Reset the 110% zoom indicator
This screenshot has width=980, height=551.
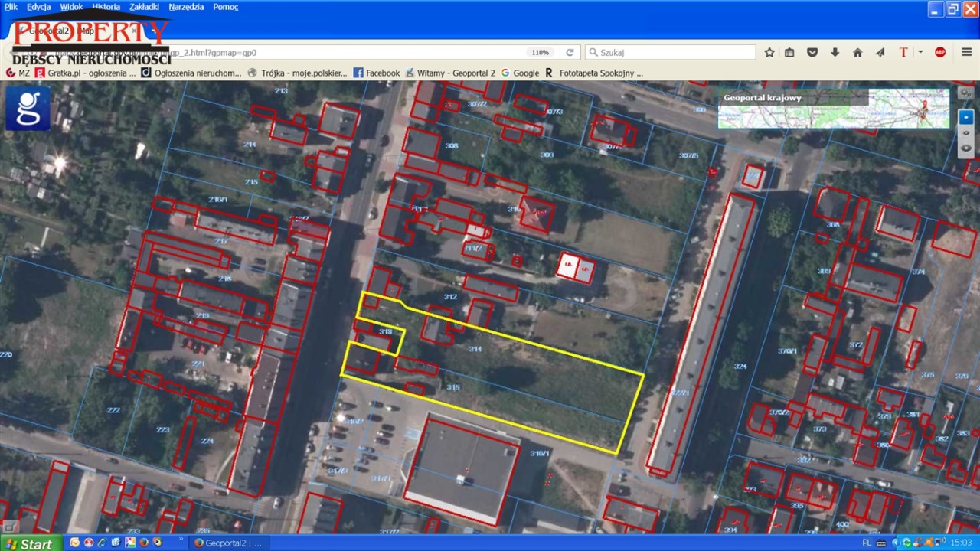541,53
